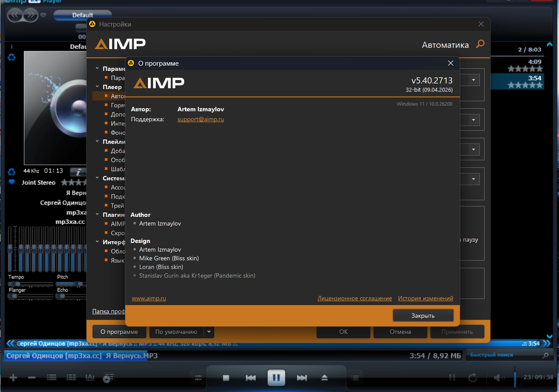Viewport: 559px width, 392px height.
Task: Open the Горячие settings item
Action: click(118, 105)
